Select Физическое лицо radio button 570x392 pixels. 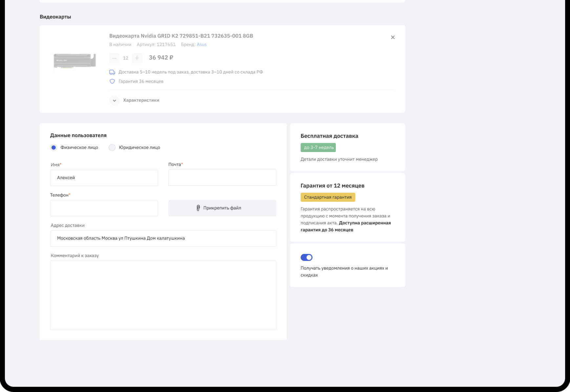point(53,147)
